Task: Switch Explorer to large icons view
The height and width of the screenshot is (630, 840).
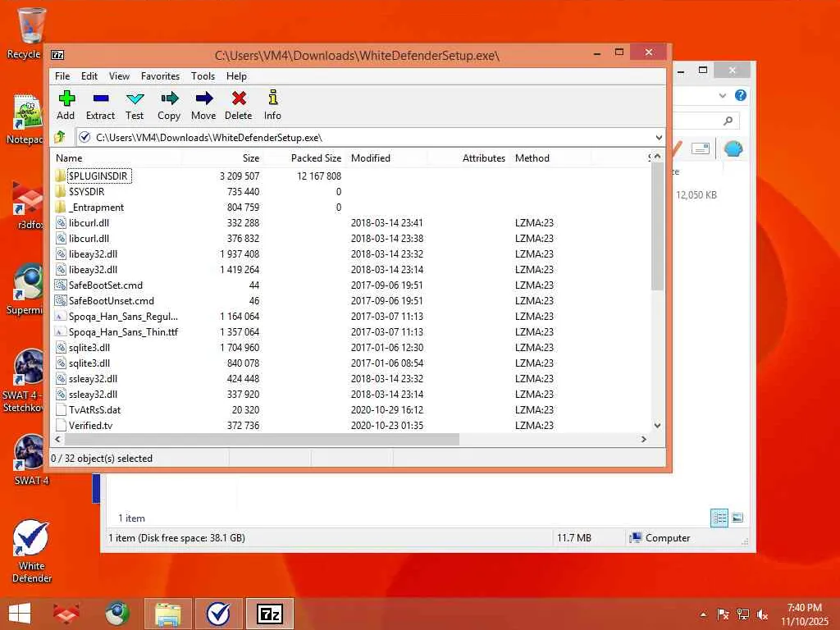Action: coord(737,518)
